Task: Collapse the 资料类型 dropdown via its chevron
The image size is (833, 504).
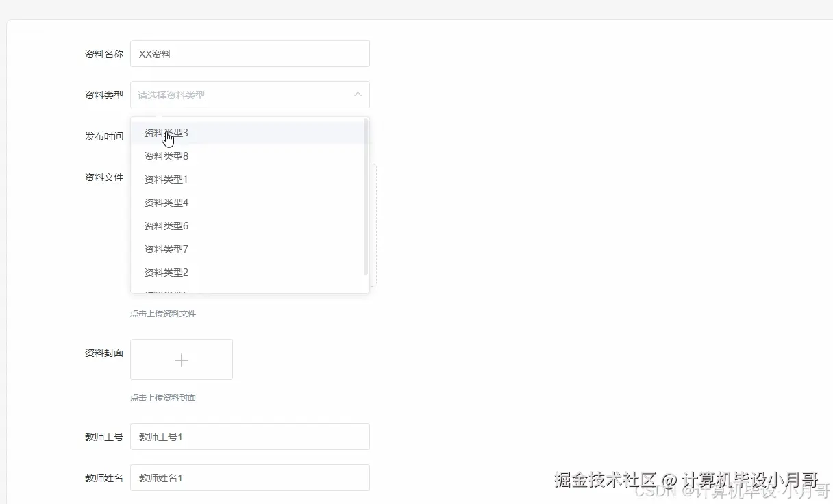Action: [357, 94]
